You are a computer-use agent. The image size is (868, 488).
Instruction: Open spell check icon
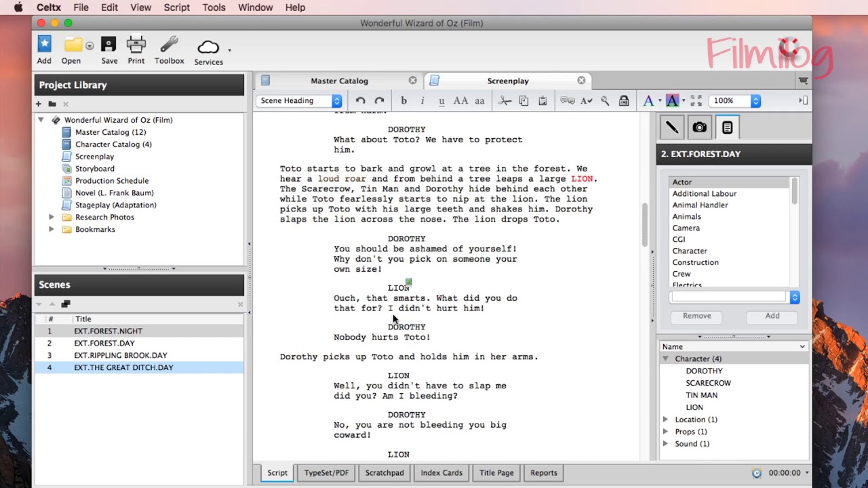coord(587,100)
